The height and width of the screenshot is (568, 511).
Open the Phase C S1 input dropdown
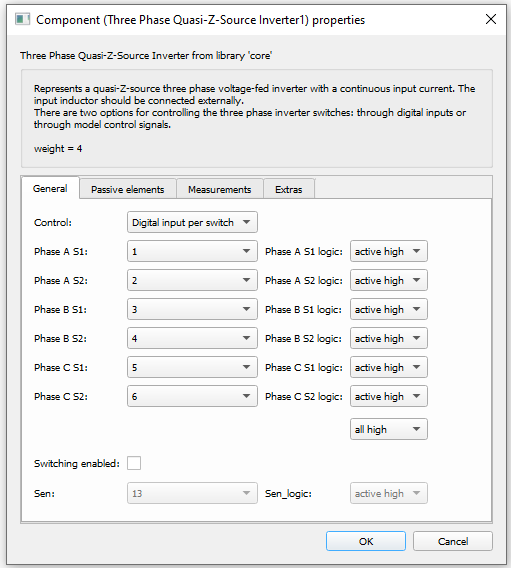192,367
